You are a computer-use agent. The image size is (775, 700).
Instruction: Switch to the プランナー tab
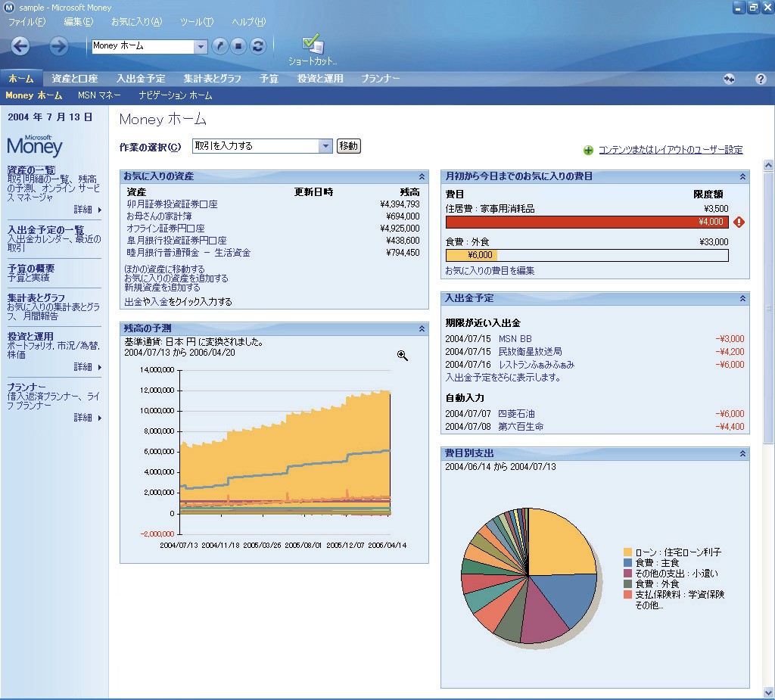point(380,79)
